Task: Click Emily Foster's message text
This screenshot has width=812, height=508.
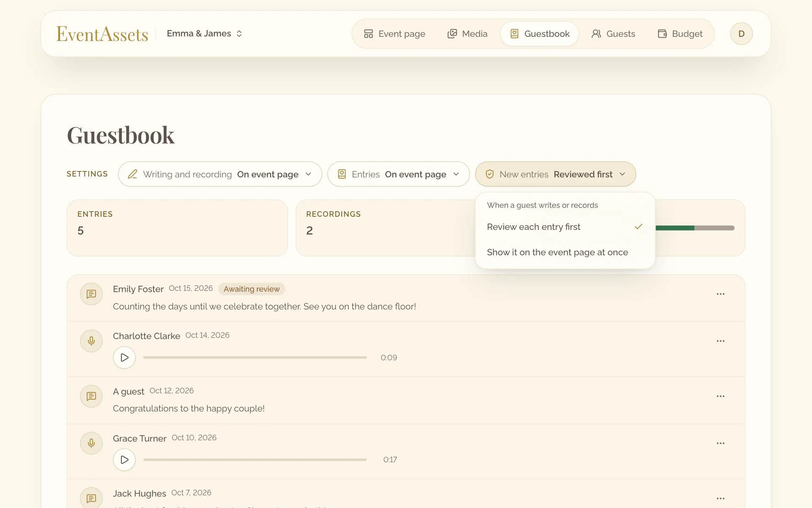Action: [x=264, y=306]
